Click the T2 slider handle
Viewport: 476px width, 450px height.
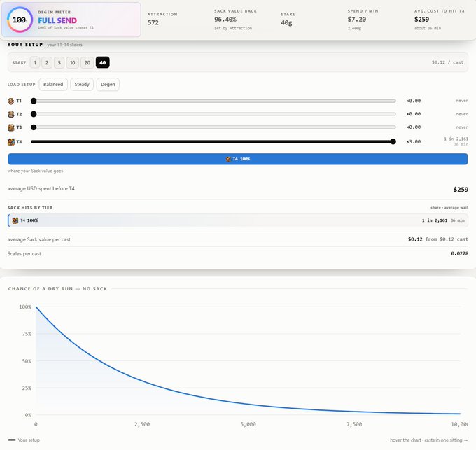pos(34,114)
